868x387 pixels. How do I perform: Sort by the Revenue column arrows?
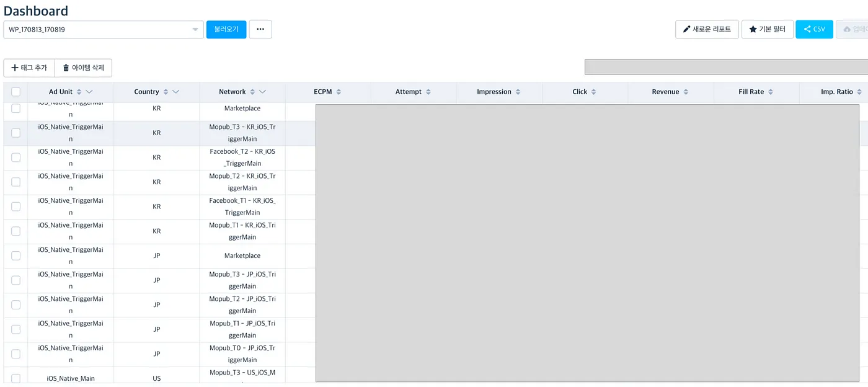click(x=686, y=92)
